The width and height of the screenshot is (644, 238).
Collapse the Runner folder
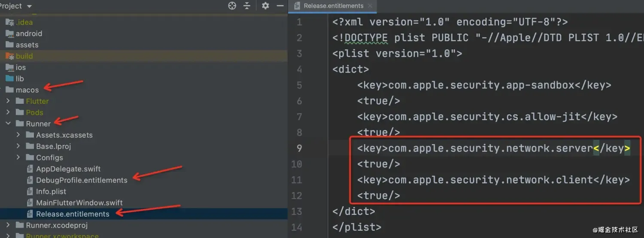point(8,124)
